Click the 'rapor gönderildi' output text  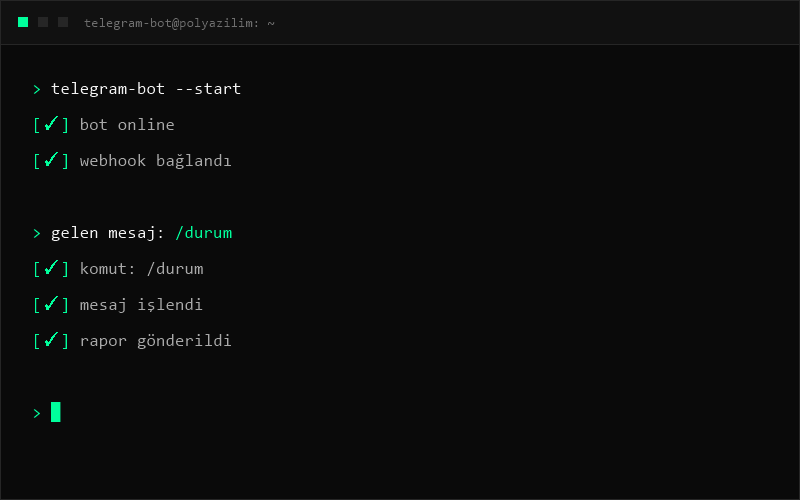[156, 341]
